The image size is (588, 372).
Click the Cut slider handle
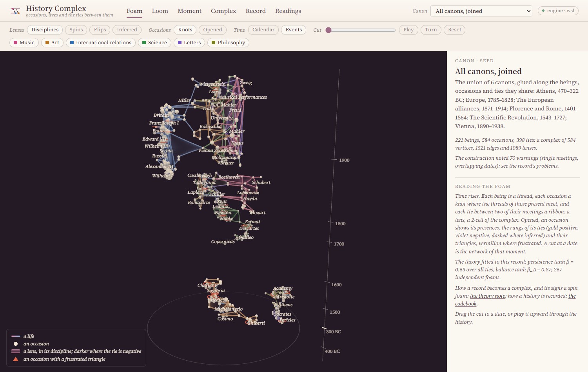point(329,30)
